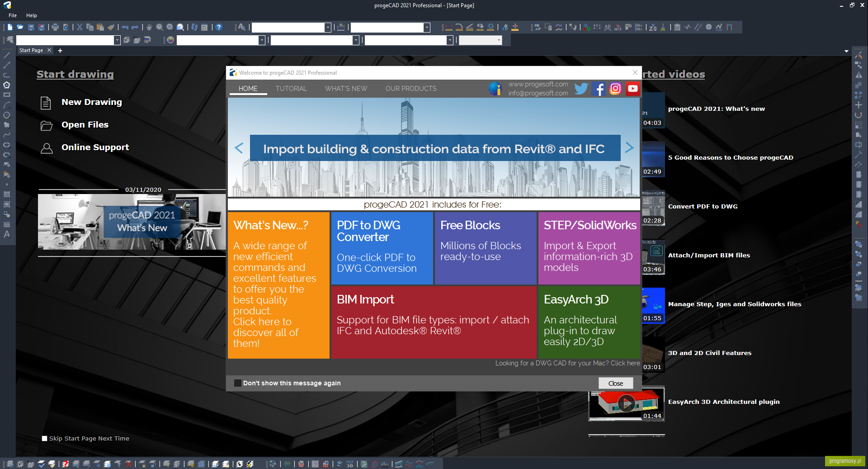
Task: Add a new tab with plus button
Action: coord(60,51)
